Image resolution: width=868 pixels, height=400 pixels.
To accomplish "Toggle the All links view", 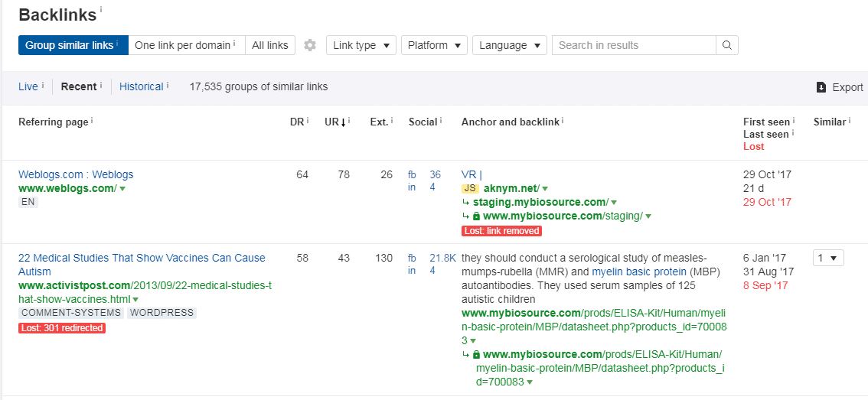I will coord(269,45).
